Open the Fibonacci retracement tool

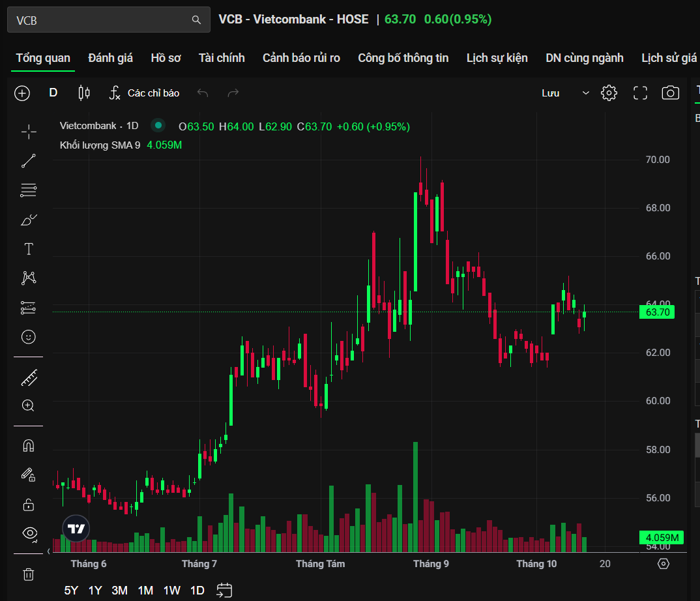[29, 190]
